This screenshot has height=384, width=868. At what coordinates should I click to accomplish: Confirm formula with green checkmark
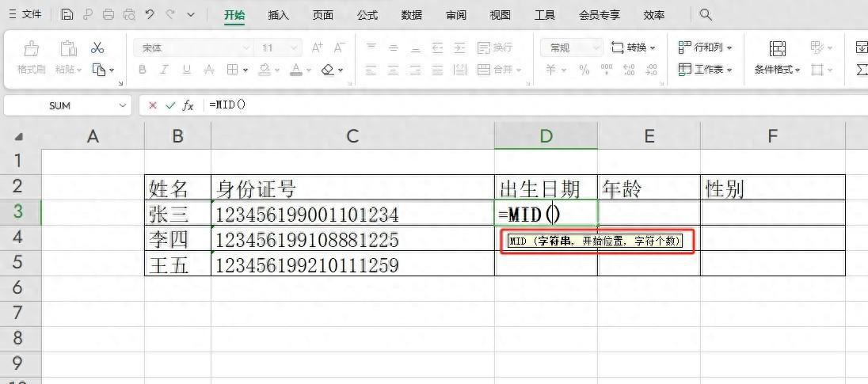[170, 105]
